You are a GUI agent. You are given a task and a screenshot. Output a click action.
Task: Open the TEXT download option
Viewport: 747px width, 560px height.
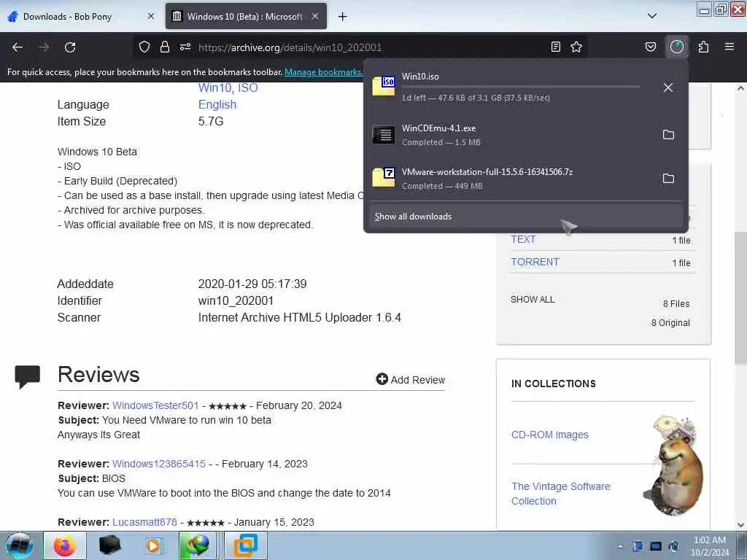523,239
